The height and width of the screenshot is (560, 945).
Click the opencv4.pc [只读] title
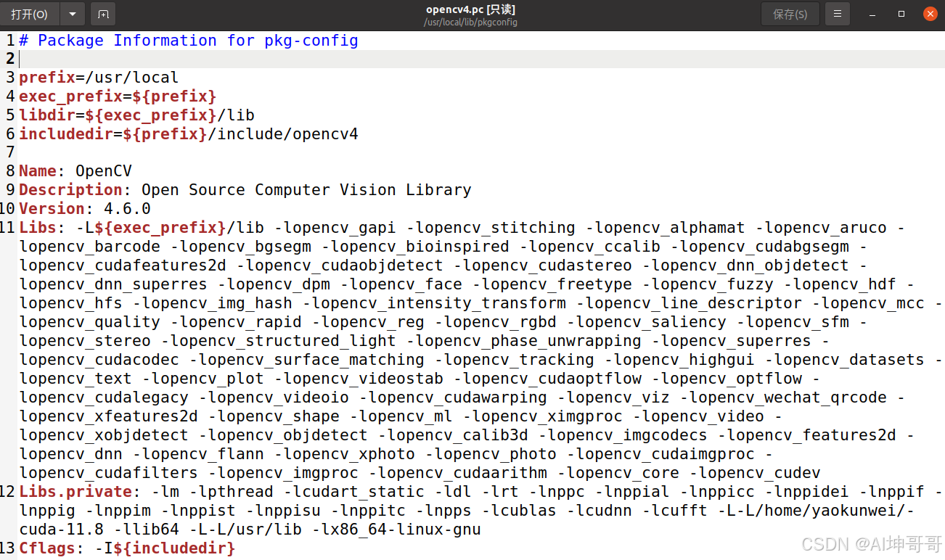point(470,9)
